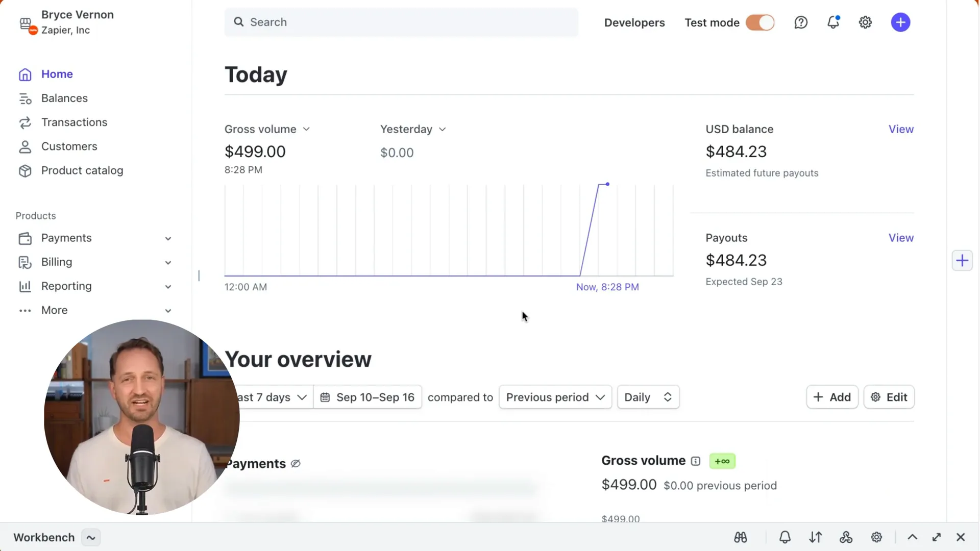Click the Stripe home navigation icon
980x551 pixels.
[x=24, y=74]
